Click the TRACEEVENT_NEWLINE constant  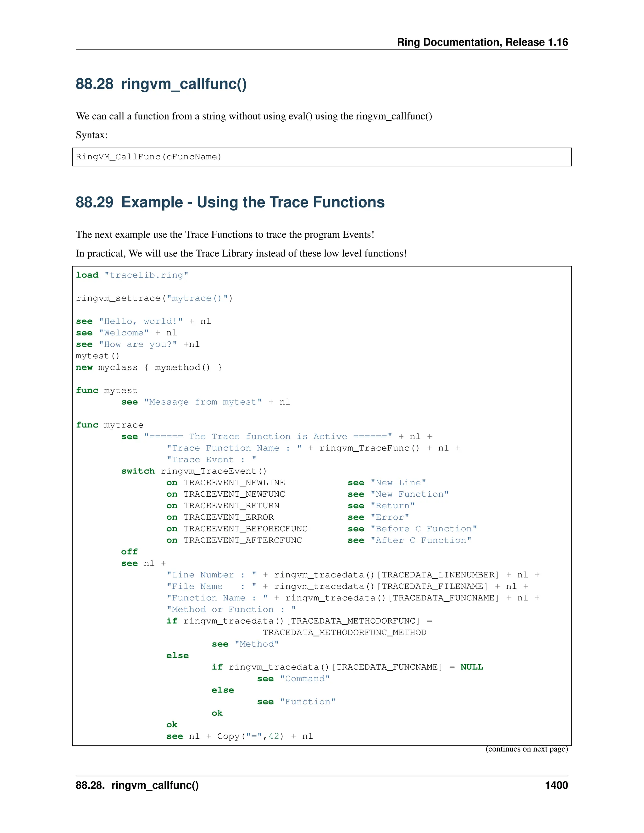coord(234,483)
